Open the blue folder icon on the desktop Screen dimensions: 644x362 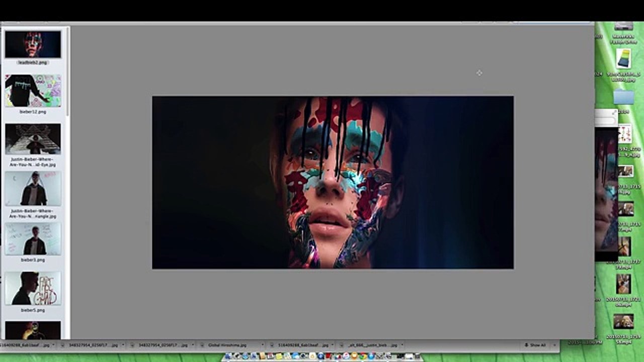pyautogui.click(x=624, y=97)
